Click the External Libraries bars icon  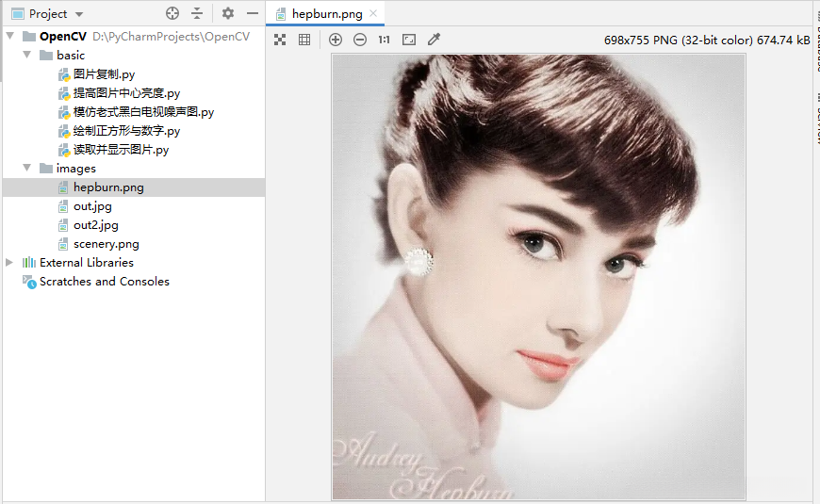point(29,263)
